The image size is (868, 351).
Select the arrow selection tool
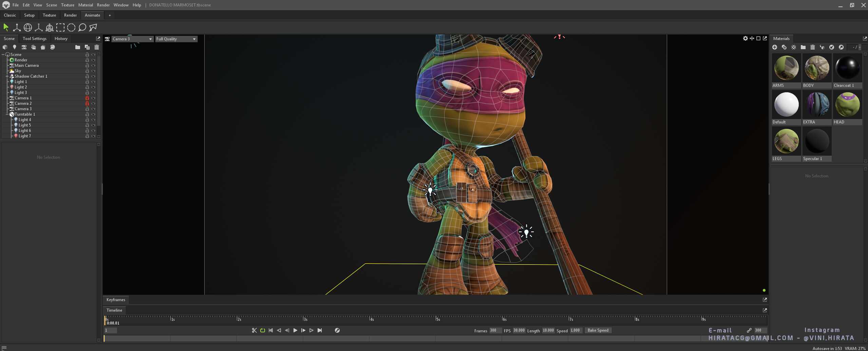pyautogui.click(x=6, y=27)
